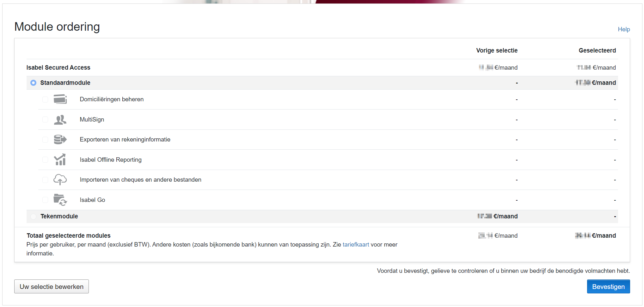Click the Isabel Go folder sync icon
Viewport: 644px width, 307px height.
click(60, 200)
